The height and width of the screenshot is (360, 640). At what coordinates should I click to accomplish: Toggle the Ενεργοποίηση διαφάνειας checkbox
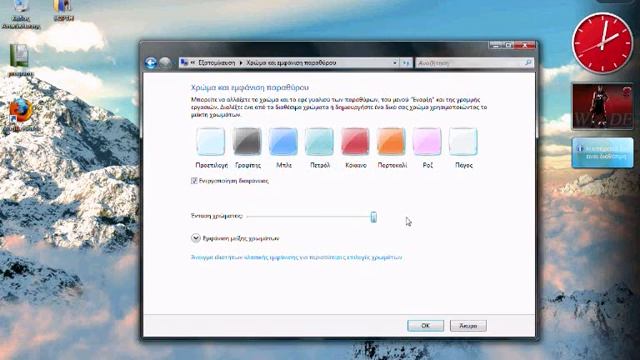tap(194, 180)
